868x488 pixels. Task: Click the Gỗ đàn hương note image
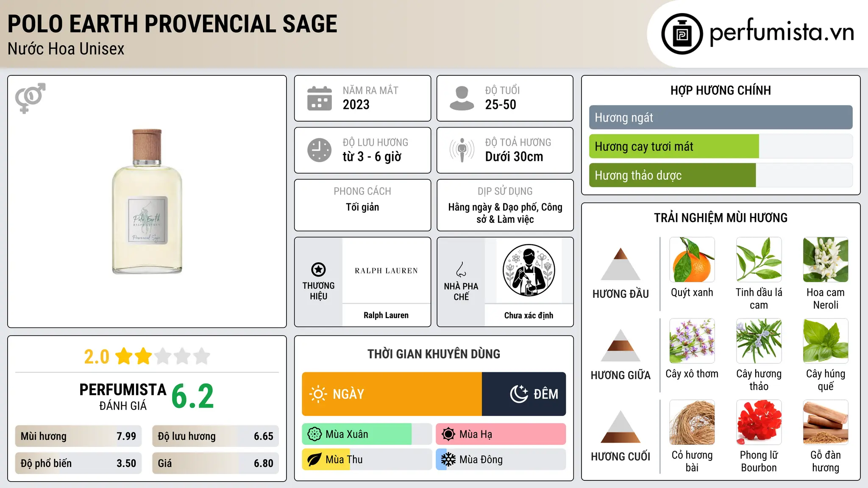[x=826, y=422]
